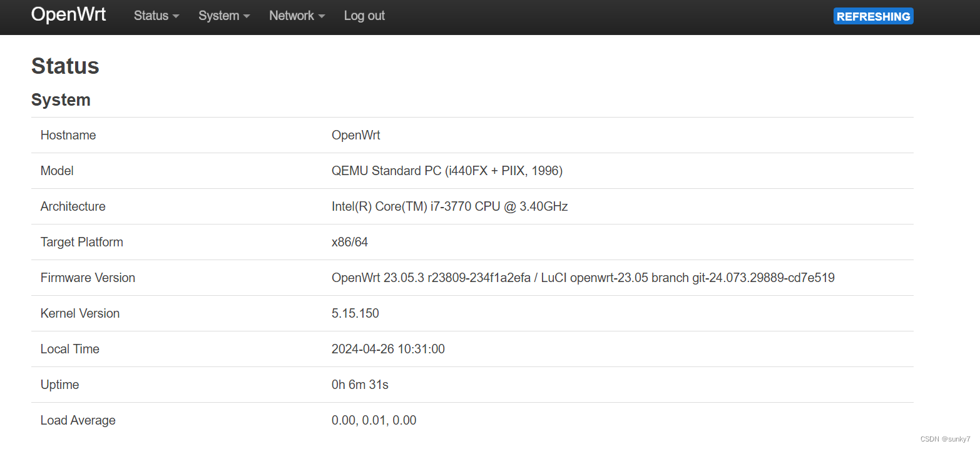Screen dimensions: 980x449
Task: Click the Target Platform value x86/64
Action: 350,242
